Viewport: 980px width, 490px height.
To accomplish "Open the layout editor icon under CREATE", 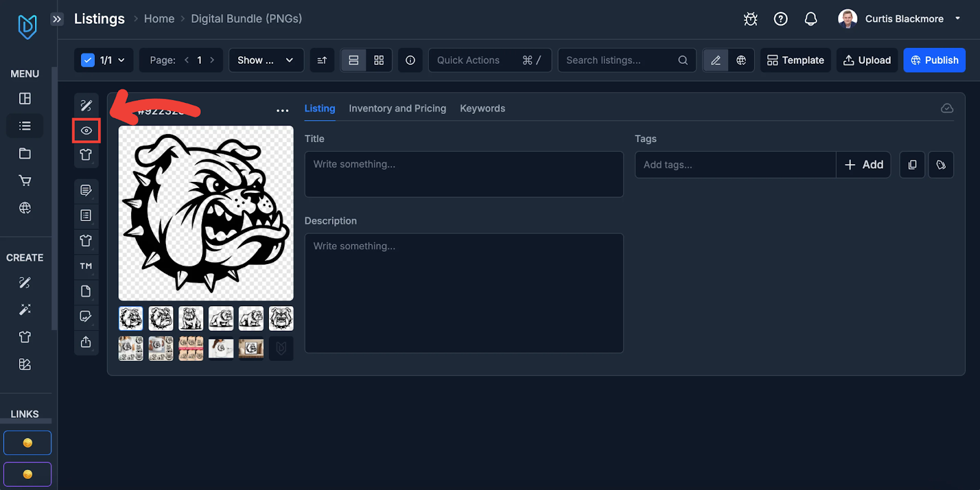I will pos(25,364).
